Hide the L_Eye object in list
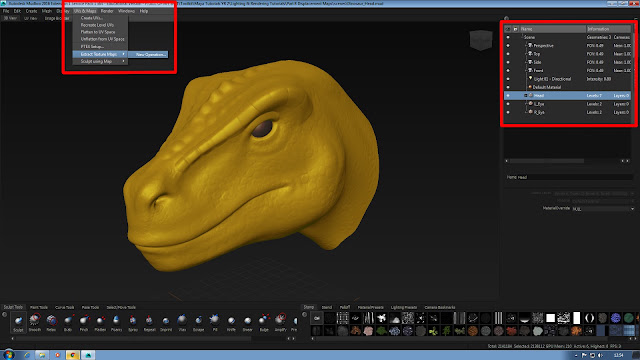 point(508,104)
